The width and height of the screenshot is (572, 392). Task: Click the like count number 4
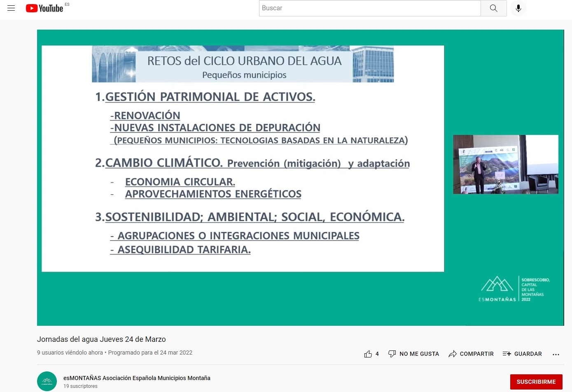(x=377, y=354)
